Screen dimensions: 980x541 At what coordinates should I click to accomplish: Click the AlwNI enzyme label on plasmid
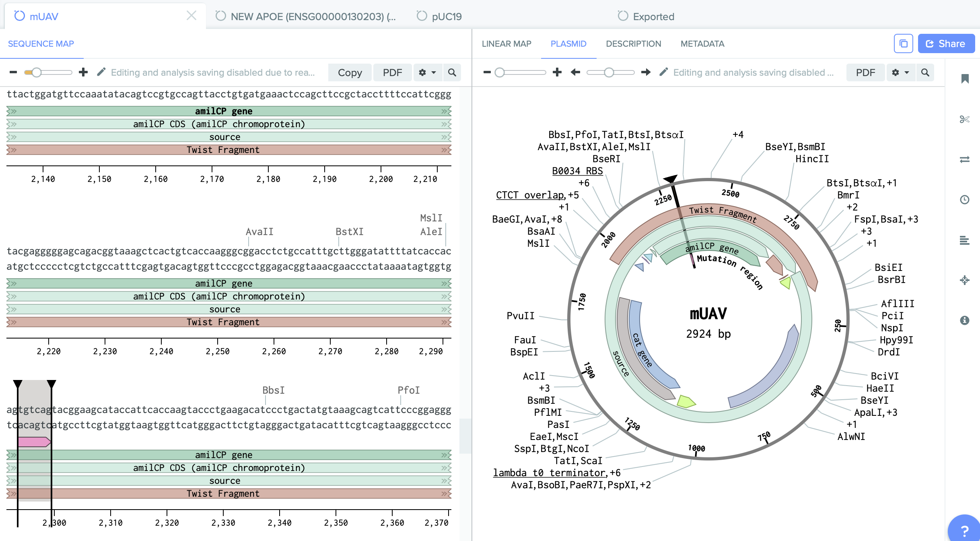click(x=851, y=437)
